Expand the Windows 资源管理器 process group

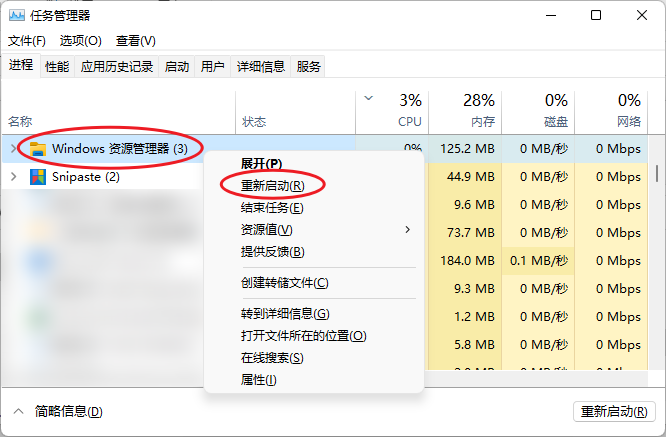14,148
